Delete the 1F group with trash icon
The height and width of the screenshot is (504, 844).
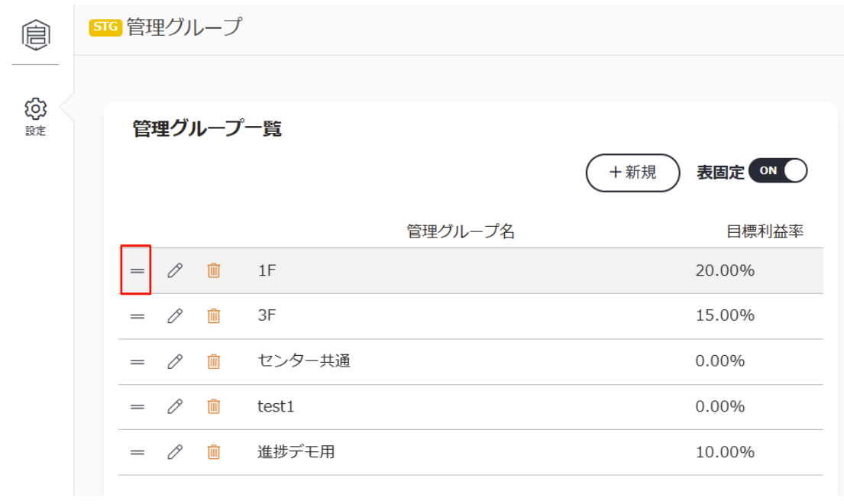pyautogui.click(x=214, y=270)
